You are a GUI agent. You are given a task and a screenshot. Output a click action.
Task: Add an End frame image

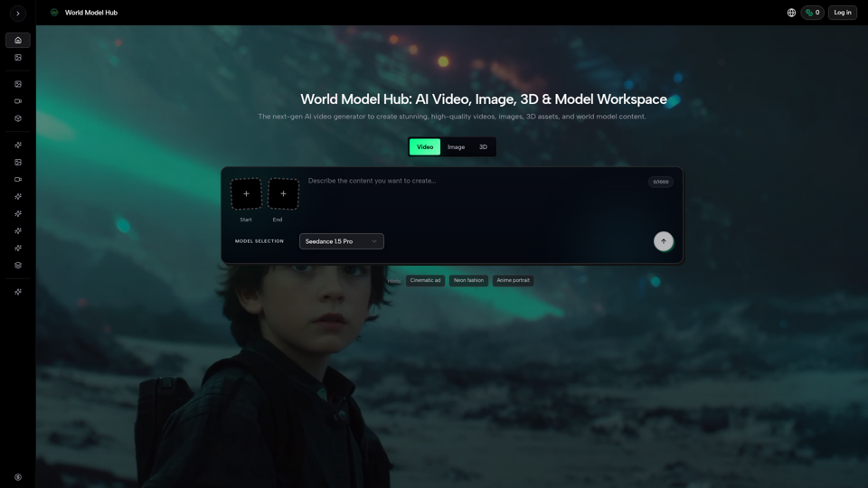(283, 193)
